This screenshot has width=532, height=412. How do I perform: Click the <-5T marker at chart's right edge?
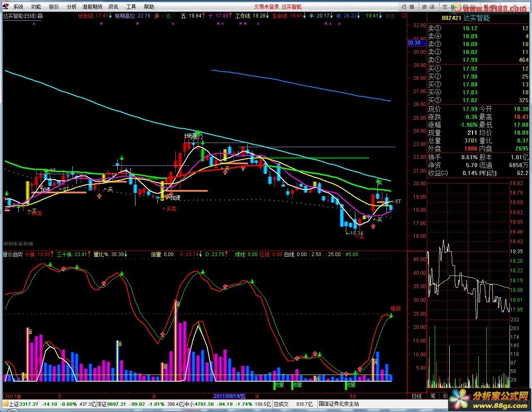(396, 202)
